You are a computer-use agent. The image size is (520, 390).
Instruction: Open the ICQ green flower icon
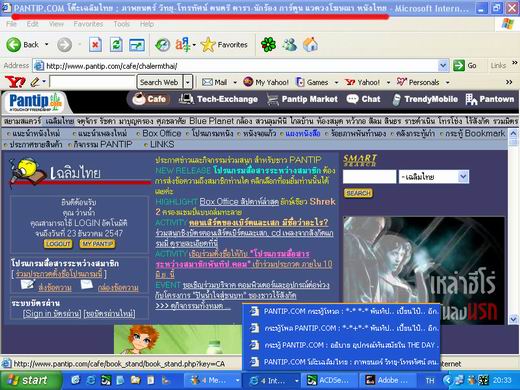pos(268,44)
